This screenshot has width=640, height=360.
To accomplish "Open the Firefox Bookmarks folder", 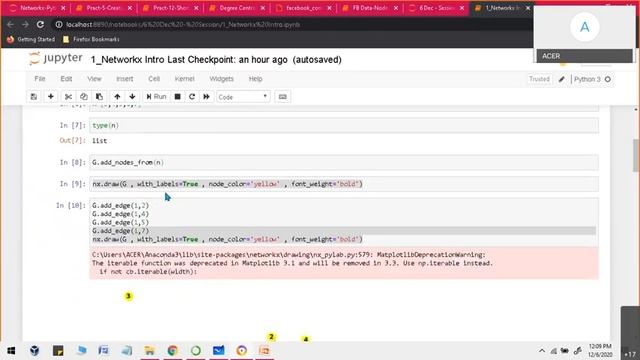I will click(91, 39).
